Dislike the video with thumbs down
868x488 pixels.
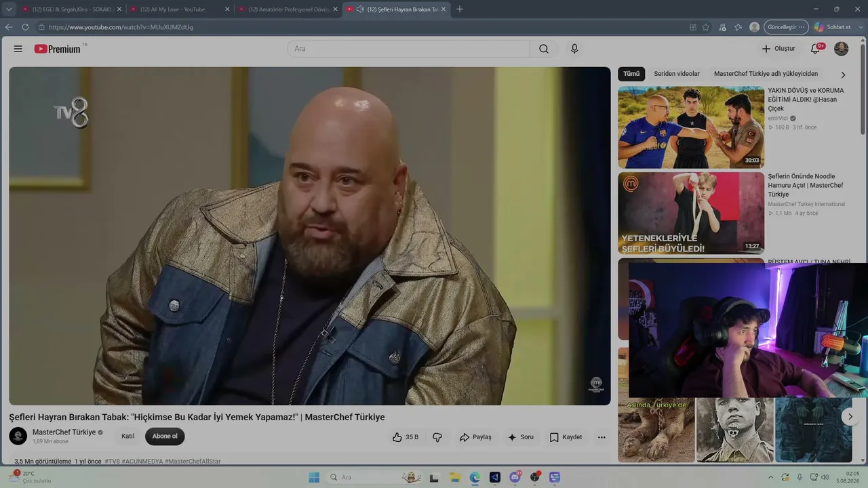coord(437,437)
